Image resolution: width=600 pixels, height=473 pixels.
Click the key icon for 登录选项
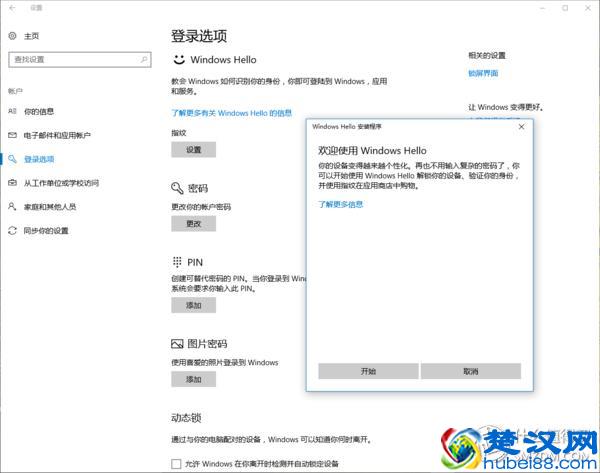coord(12,159)
